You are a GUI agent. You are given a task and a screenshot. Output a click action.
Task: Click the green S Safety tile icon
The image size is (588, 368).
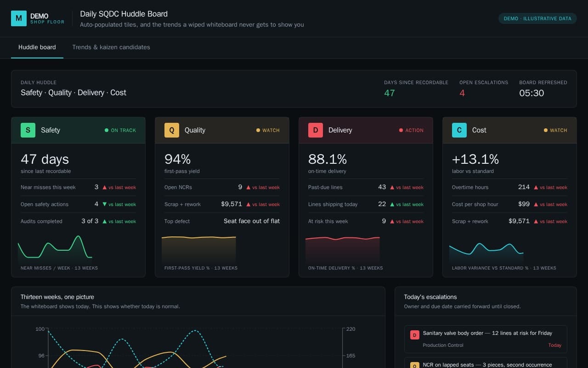click(x=28, y=130)
